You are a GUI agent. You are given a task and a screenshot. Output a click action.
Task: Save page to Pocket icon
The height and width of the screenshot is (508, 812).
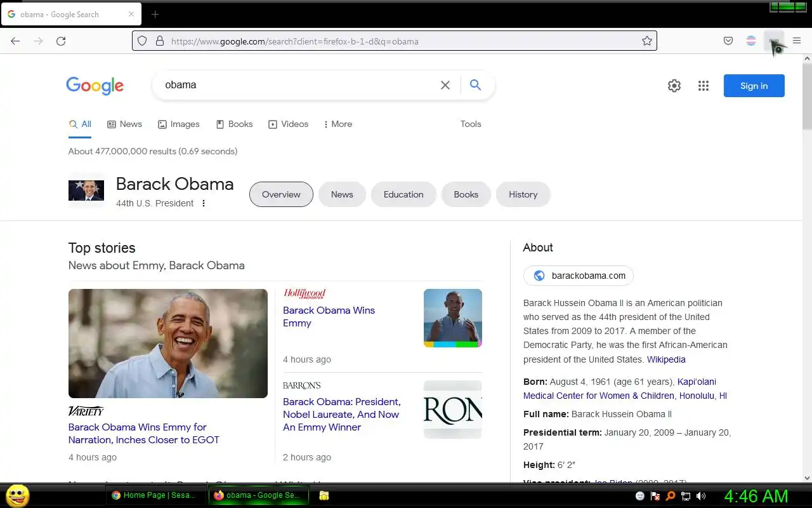pos(728,41)
